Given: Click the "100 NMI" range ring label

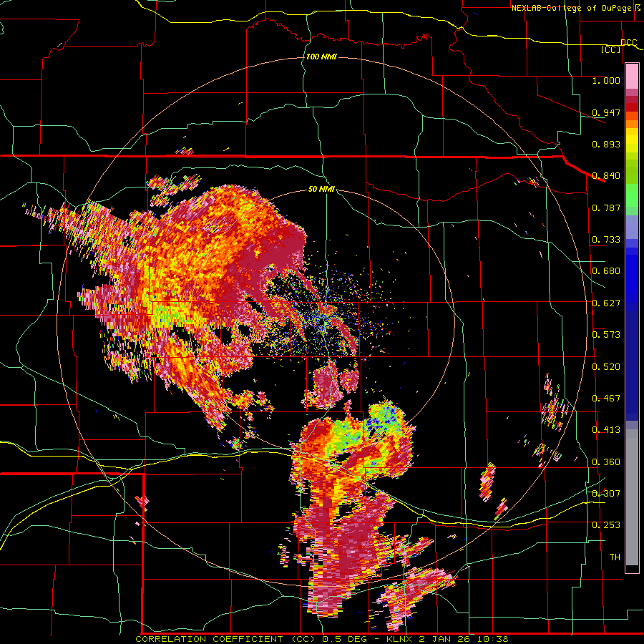Looking at the screenshot, I should click(x=321, y=57).
